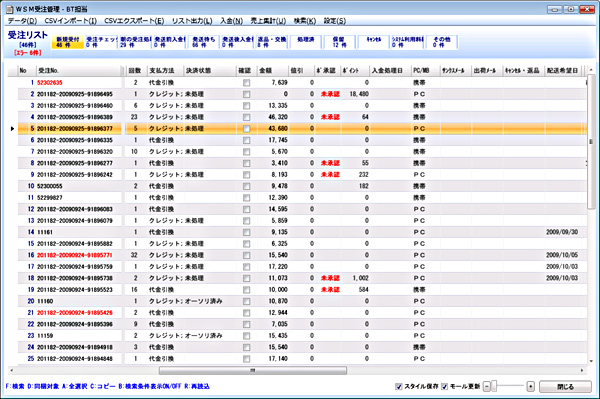
Task: Click the 閉じる button
Action: 565,387
